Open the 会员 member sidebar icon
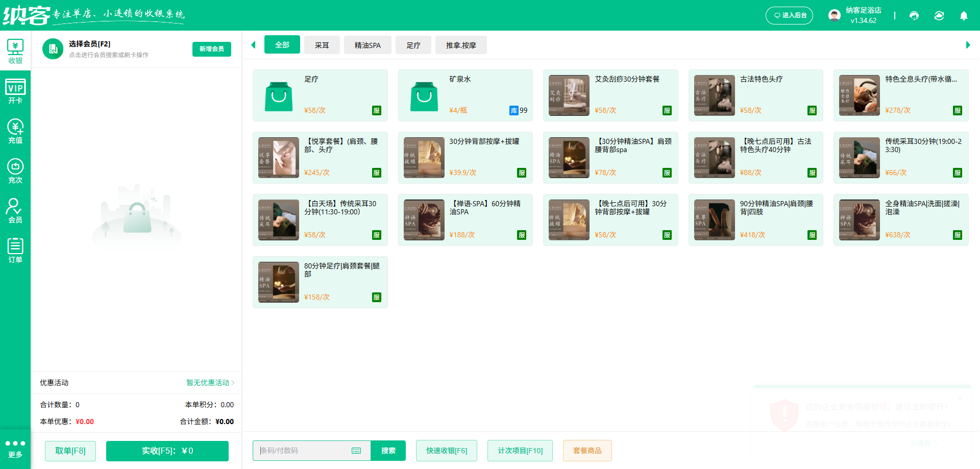The height and width of the screenshot is (469, 980). (x=15, y=211)
